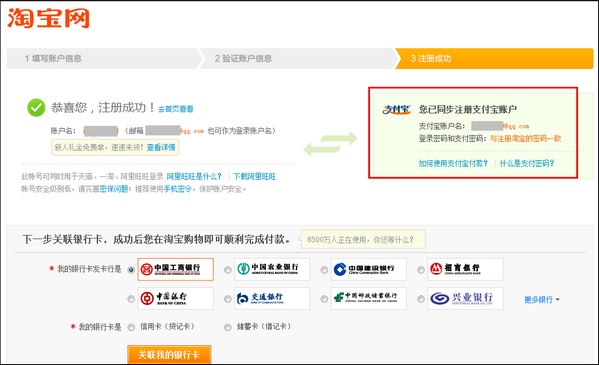599x365 pixels.
Task: Choose the ICBC radio button
Action: pyautogui.click(x=131, y=270)
